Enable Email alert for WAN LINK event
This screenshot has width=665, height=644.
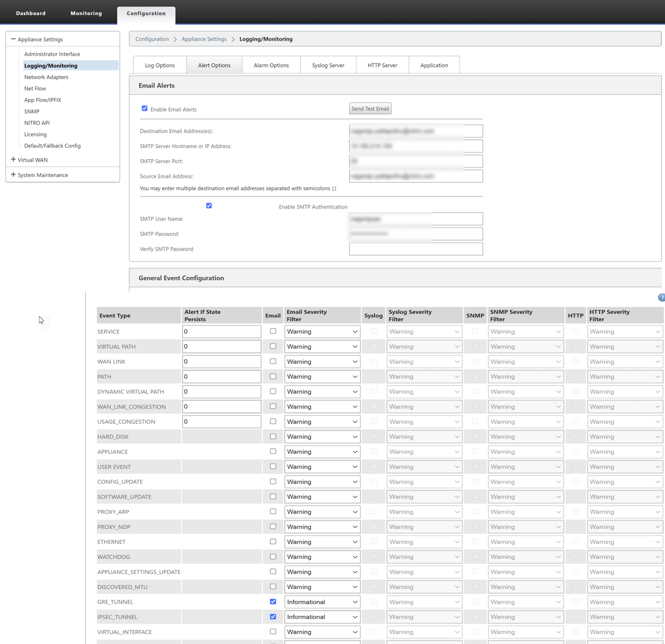(273, 361)
